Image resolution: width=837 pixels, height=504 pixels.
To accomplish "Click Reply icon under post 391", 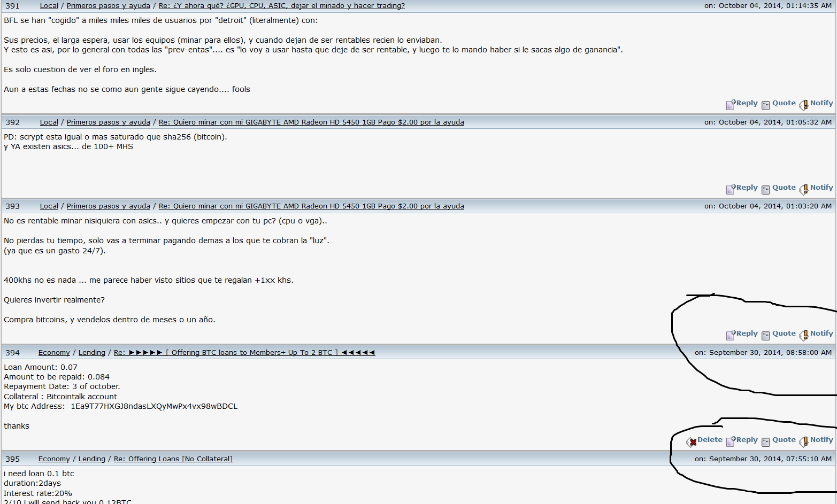I will coord(731,104).
